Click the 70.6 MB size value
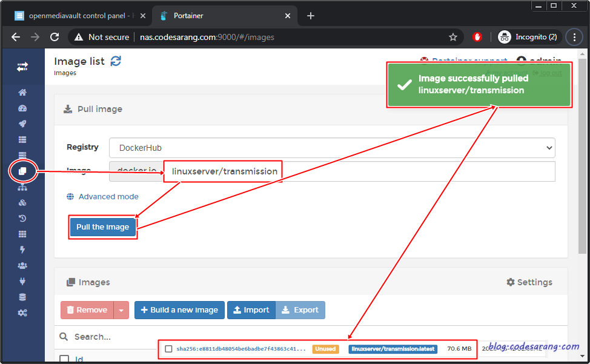This screenshot has width=590, height=364. (x=459, y=349)
